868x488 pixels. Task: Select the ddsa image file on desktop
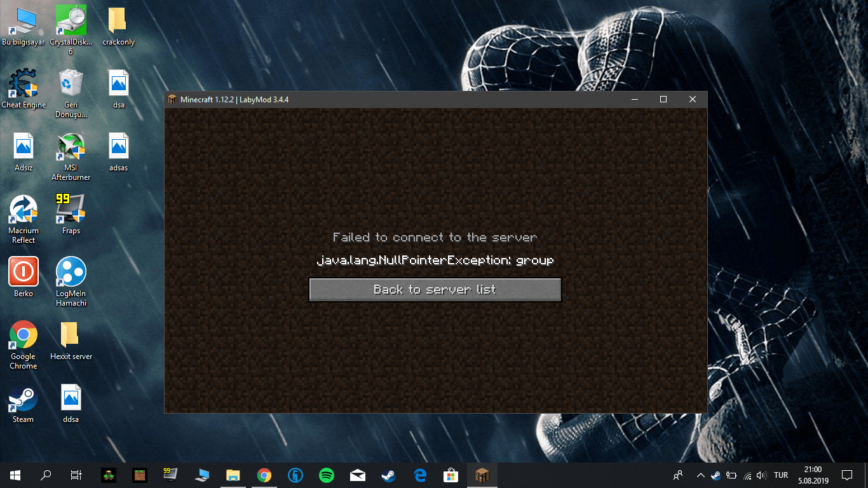click(71, 403)
